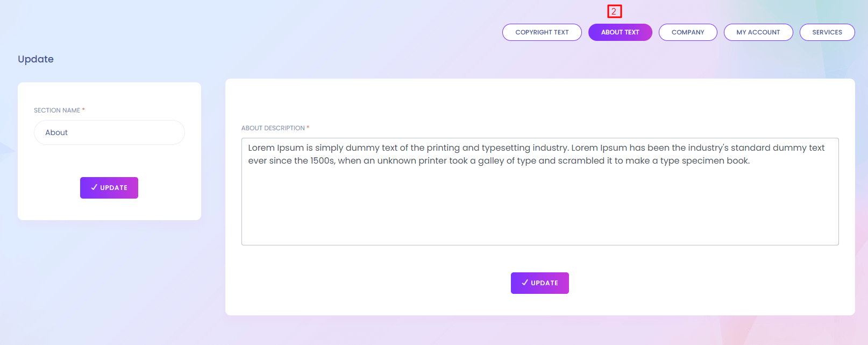Click checkmark icon in Section Name Update button
The height and width of the screenshot is (345, 868).
(x=94, y=187)
